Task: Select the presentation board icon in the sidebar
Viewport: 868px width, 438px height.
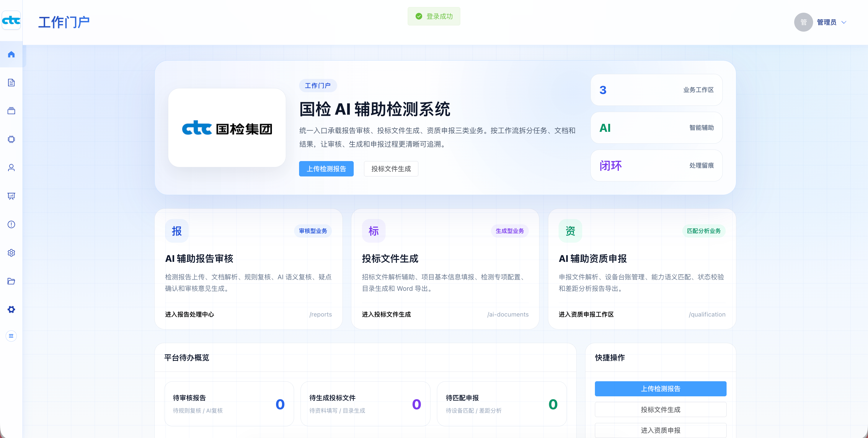Action: (11, 196)
